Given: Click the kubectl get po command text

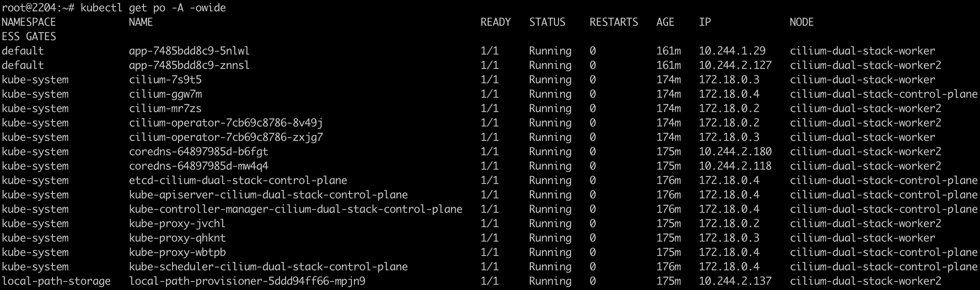Looking at the screenshot, I should [x=153, y=8].
